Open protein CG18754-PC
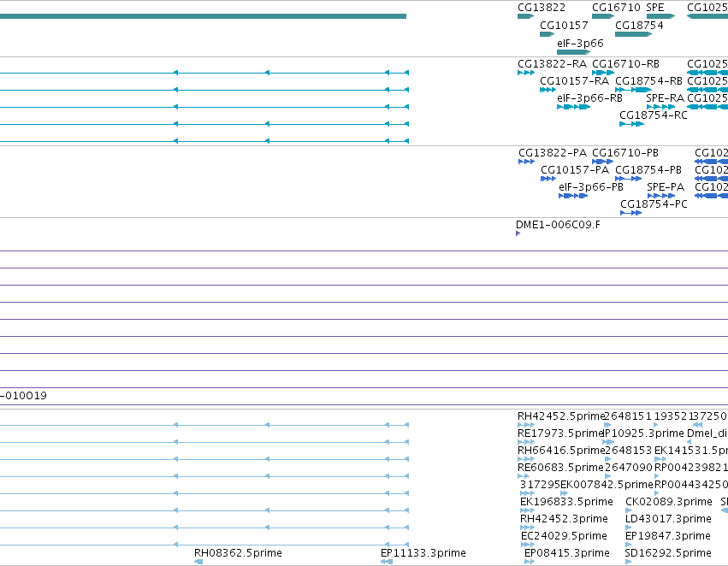Screen dimensions: 728x566 tap(654, 204)
